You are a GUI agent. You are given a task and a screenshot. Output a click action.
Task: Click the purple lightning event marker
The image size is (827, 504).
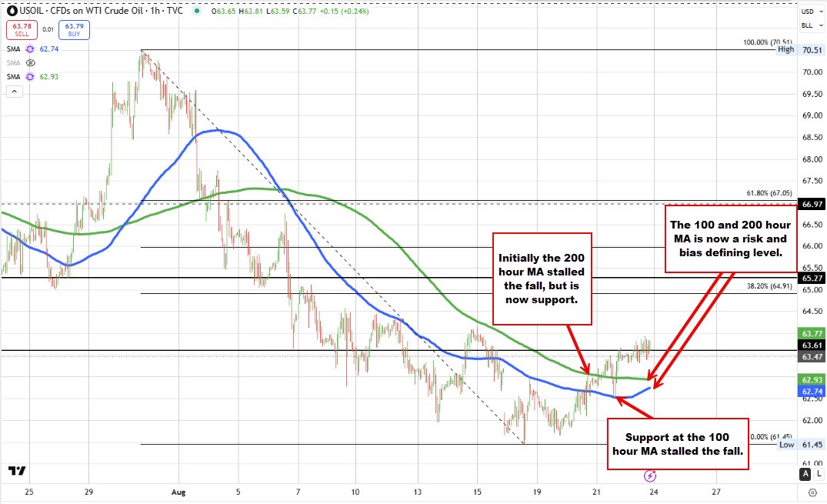pyautogui.click(x=650, y=476)
